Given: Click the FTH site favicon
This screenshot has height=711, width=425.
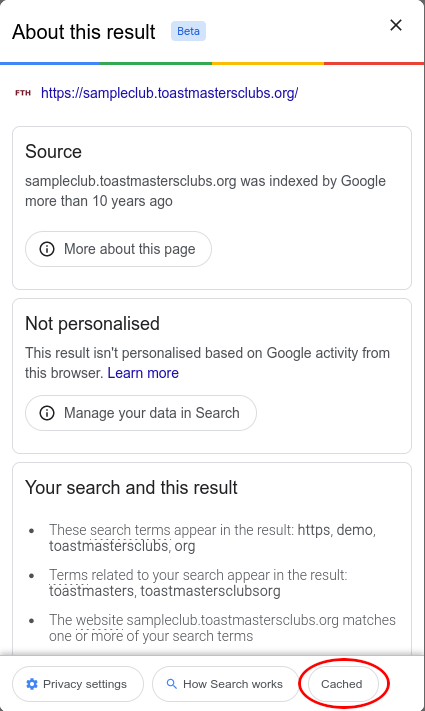Looking at the screenshot, I should click(23, 93).
